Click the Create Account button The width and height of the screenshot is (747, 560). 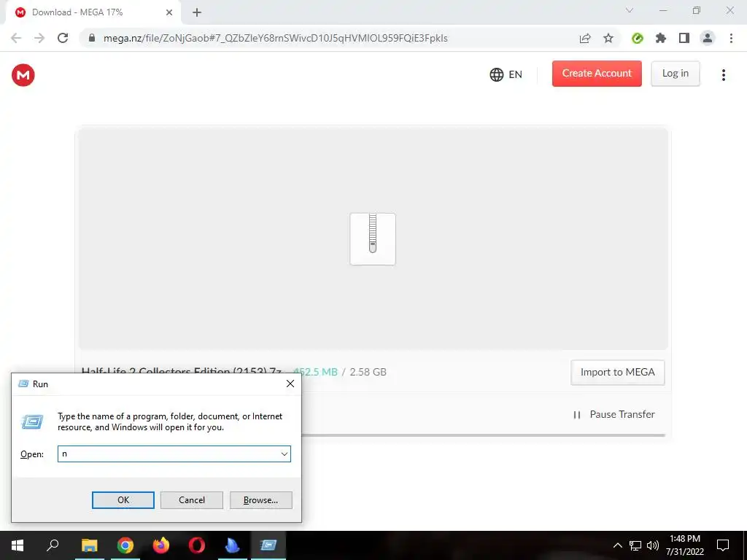pyautogui.click(x=597, y=74)
